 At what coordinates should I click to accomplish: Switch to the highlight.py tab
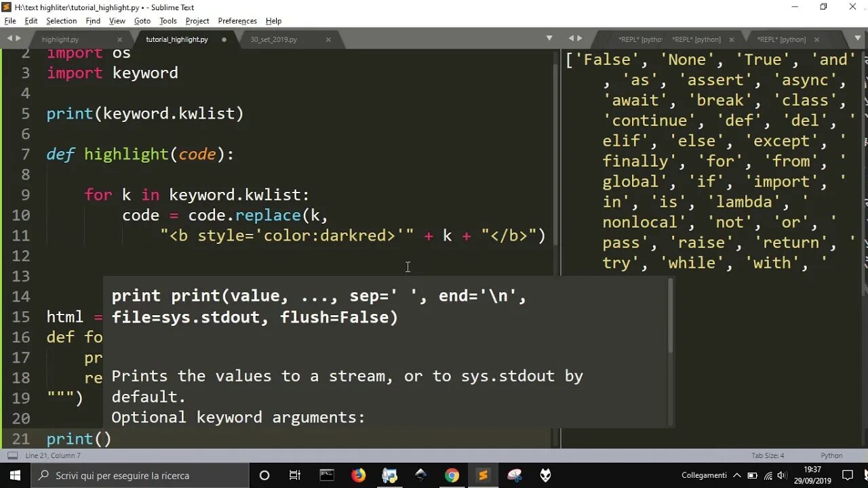60,39
